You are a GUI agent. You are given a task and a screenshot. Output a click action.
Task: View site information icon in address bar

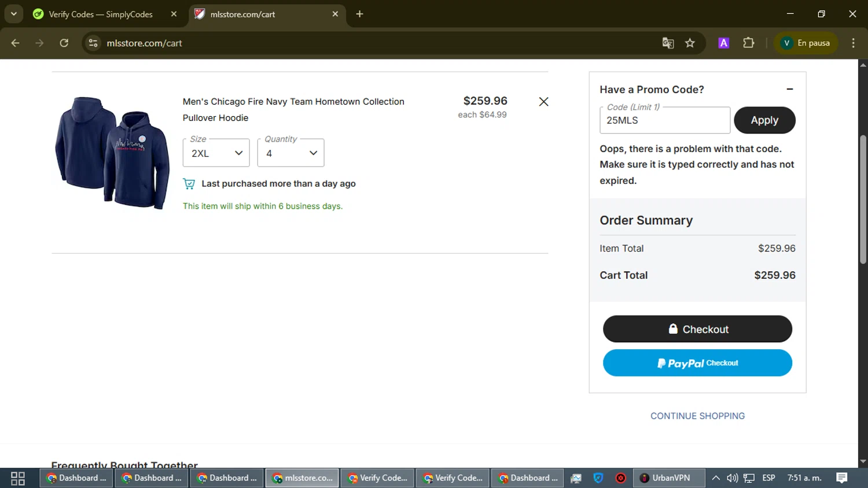click(x=93, y=43)
